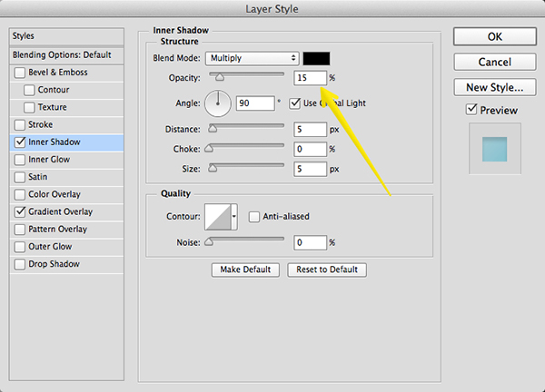Viewport: 545px width, 392px height.
Task: Expand the contour picker arrow
Action: (x=235, y=217)
